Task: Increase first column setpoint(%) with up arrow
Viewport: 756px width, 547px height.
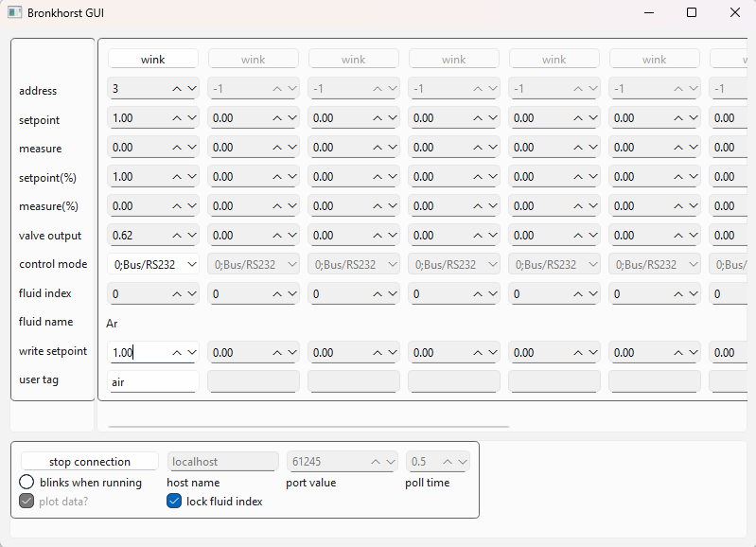Action: tap(177, 177)
